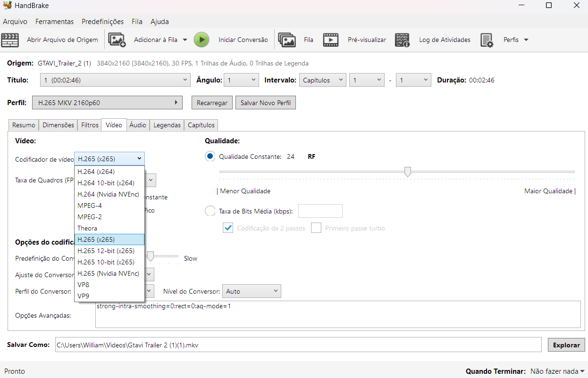Open the Ferramentas menu
The image size is (588, 378).
(x=55, y=22)
